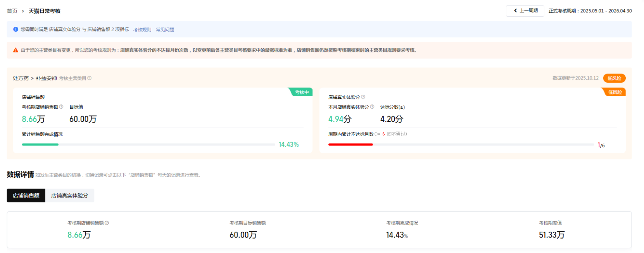The image size is (644, 253).
Task: Go to previous period with 上一周期 button
Action: (525, 11)
